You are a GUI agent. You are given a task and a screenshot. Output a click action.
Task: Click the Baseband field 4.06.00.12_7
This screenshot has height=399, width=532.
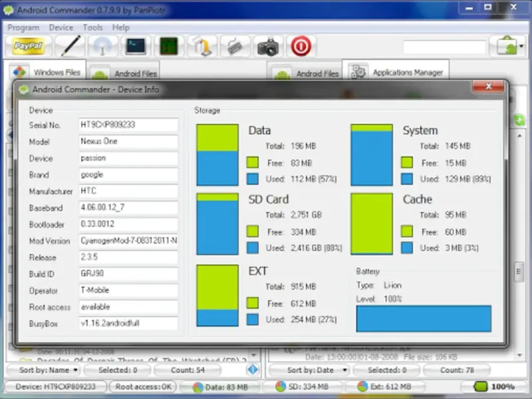click(128, 207)
